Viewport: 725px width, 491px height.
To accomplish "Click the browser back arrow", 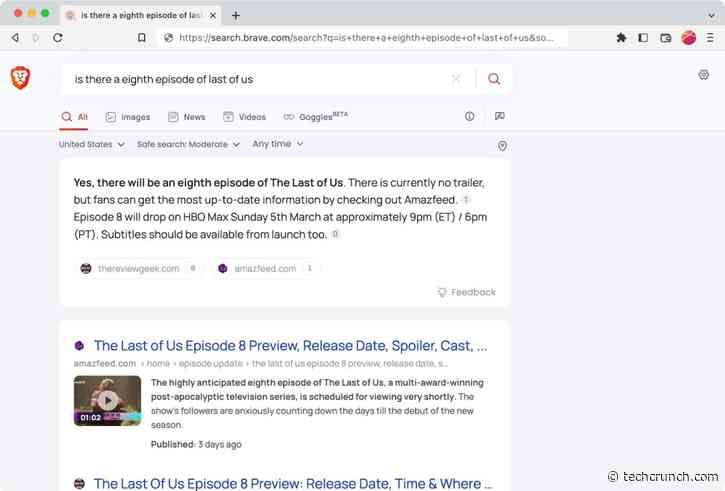I will click(x=15, y=37).
